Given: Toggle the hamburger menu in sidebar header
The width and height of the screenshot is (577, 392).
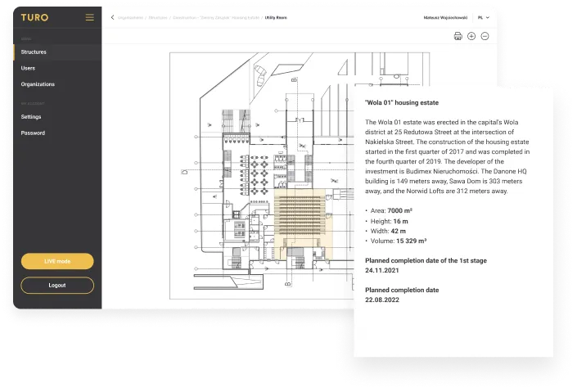Looking at the screenshot, I should coord(89,17).
